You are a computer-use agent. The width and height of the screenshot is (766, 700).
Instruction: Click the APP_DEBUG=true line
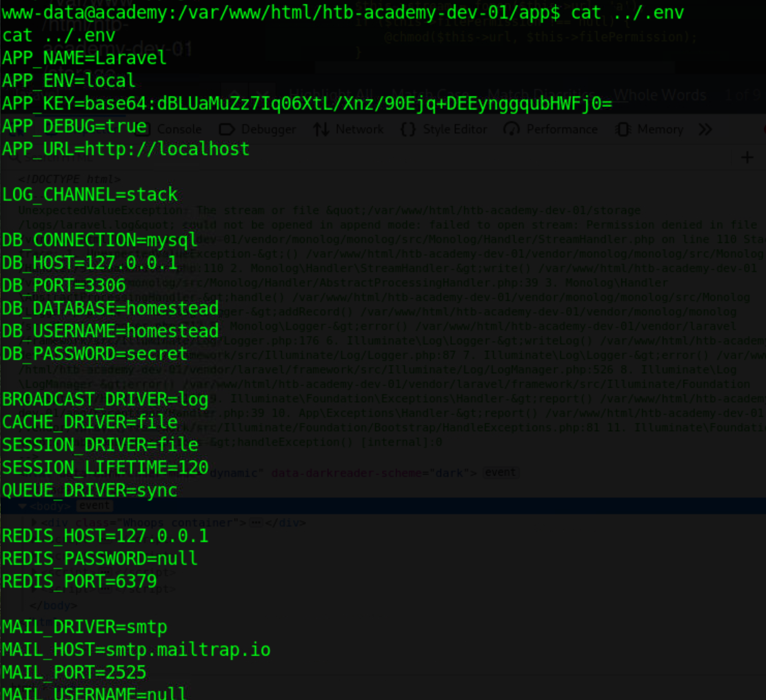pos(74,126)
